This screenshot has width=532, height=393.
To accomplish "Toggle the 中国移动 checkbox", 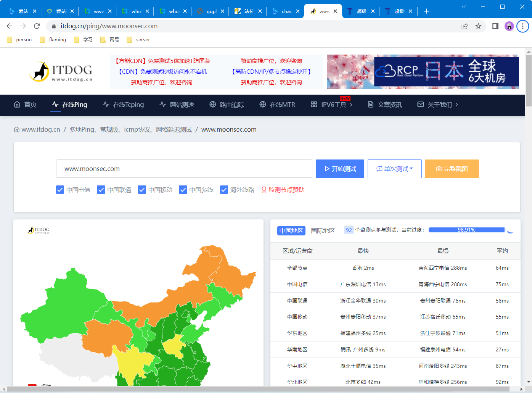I will coord(142,190).
